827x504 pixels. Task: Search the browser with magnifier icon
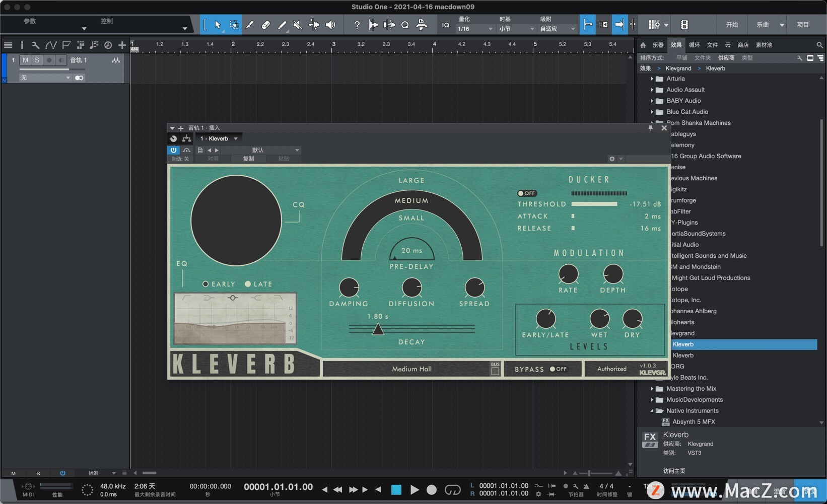click(x=820, y=45)
